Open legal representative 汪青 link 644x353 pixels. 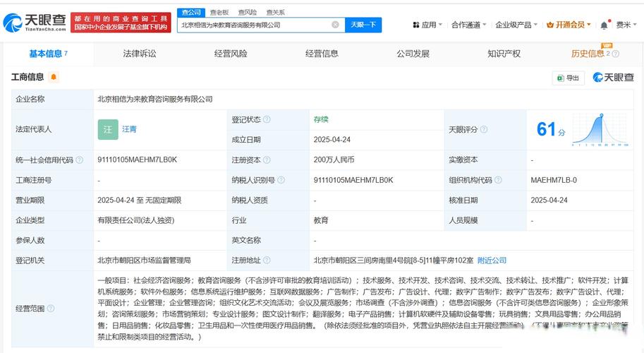click(x=129, y=129)
